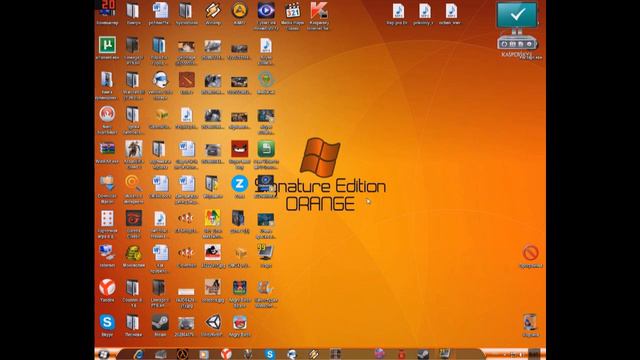This screenshot has width=640, height=360.
Task: Open Skype shortcut on the desktop
Action: [x=107, y=322]
